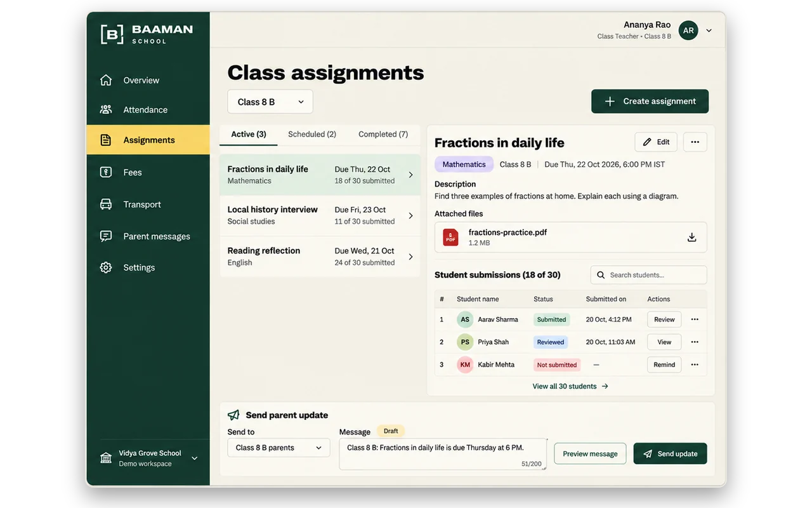Click the Not submitted status badge

point(557,364)
